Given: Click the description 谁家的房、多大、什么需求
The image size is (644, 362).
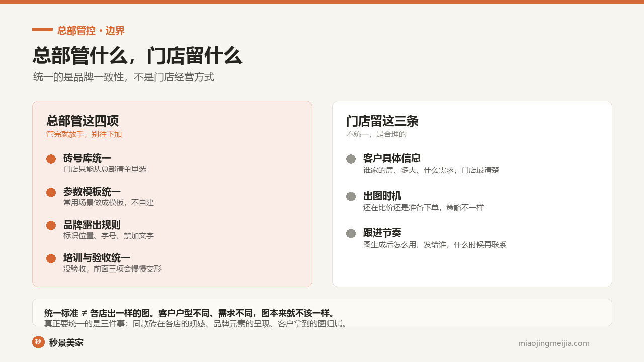Looking at the screenshot, I should 409,170.
